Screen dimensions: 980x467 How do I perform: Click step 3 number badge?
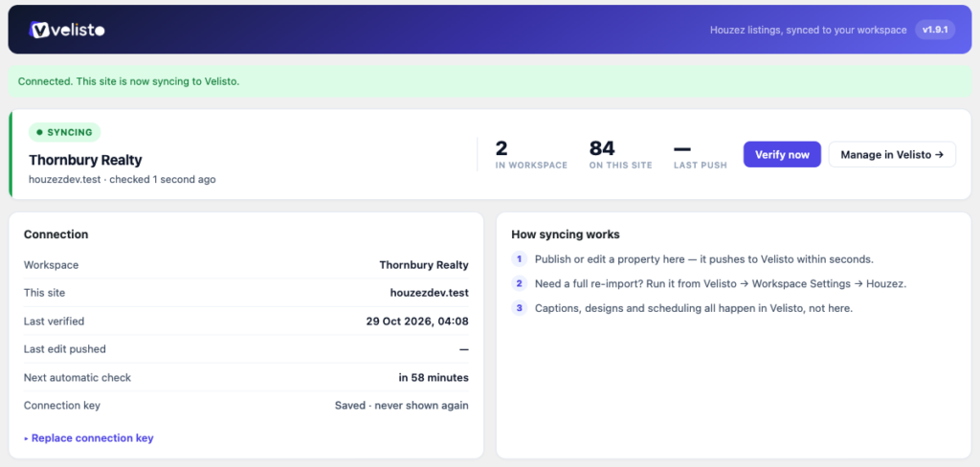519,308
